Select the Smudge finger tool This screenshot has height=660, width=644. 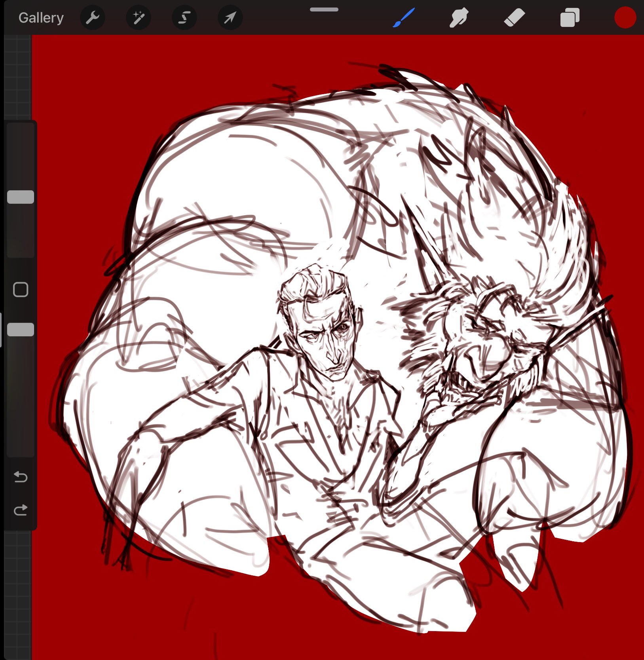click(459, 18)
